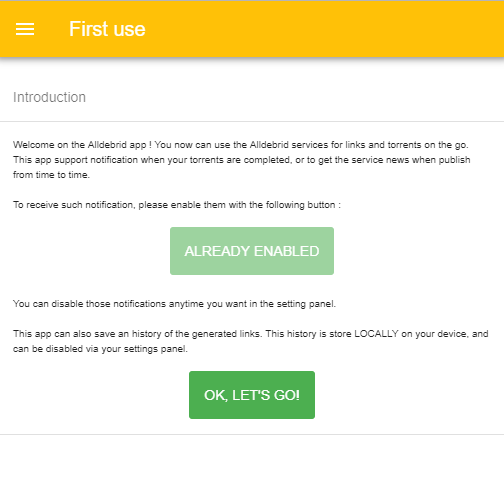Confirm with the OK, LET'S GO! button
504x477 pixels.
(x=252, y=395)
